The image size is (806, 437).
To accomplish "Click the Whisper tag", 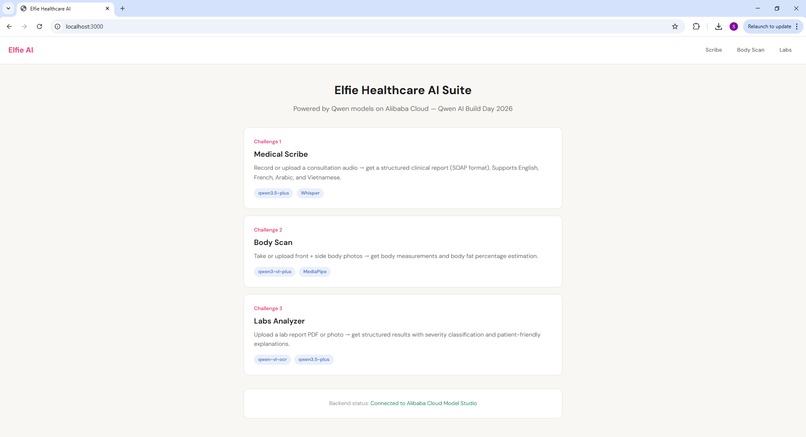I will [310, 193].
